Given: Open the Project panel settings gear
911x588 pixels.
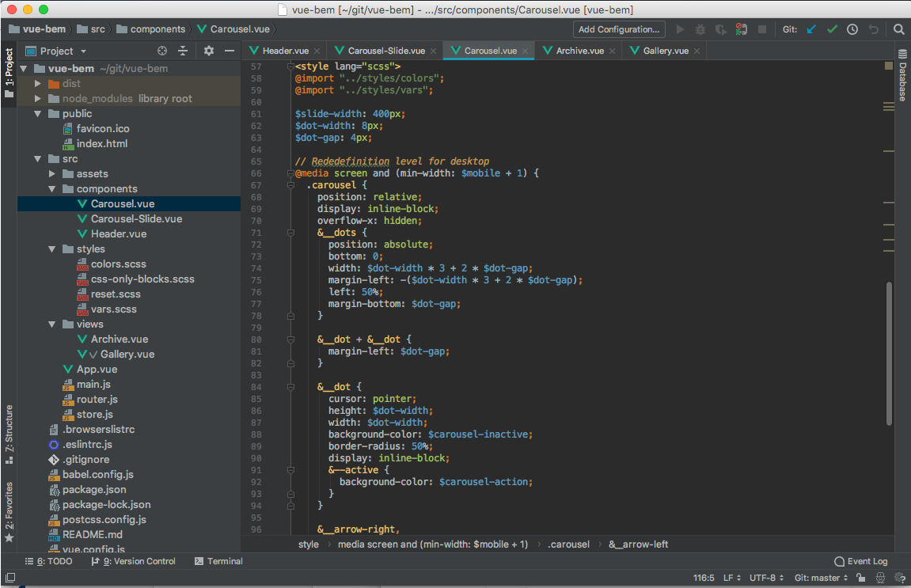Looking at the screenshot, I should [x=207, y=50].
